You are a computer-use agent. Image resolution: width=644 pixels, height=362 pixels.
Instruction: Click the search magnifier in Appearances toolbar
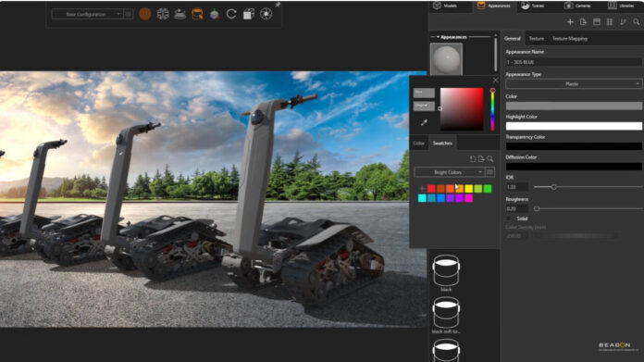[x=637, y=22]
